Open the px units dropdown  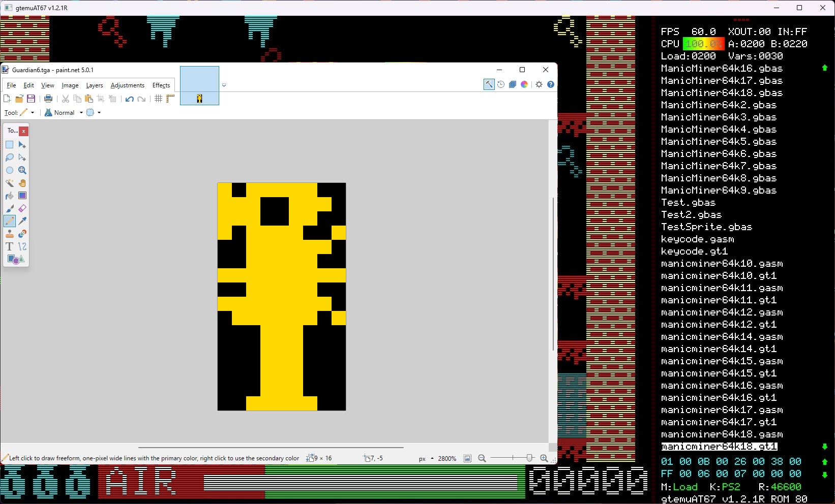(x=426, y=458)
